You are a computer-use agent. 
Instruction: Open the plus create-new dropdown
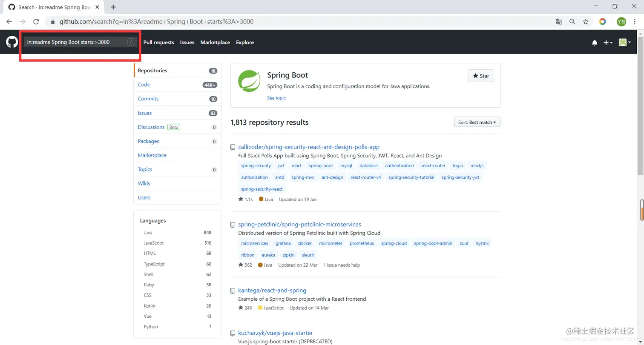point(608,43)
